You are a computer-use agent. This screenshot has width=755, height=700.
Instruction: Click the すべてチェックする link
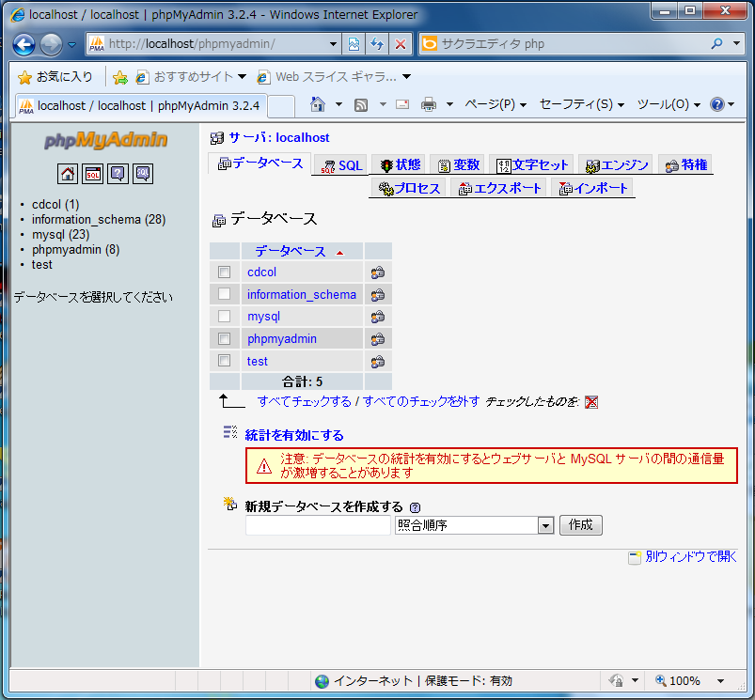[x=304, y=401]
